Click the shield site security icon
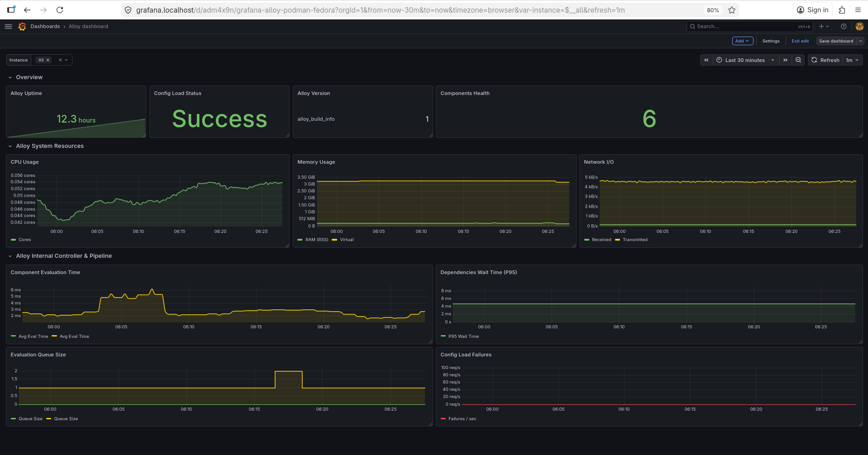The height and width of the screenshot is (455, 868). [128, 10]
